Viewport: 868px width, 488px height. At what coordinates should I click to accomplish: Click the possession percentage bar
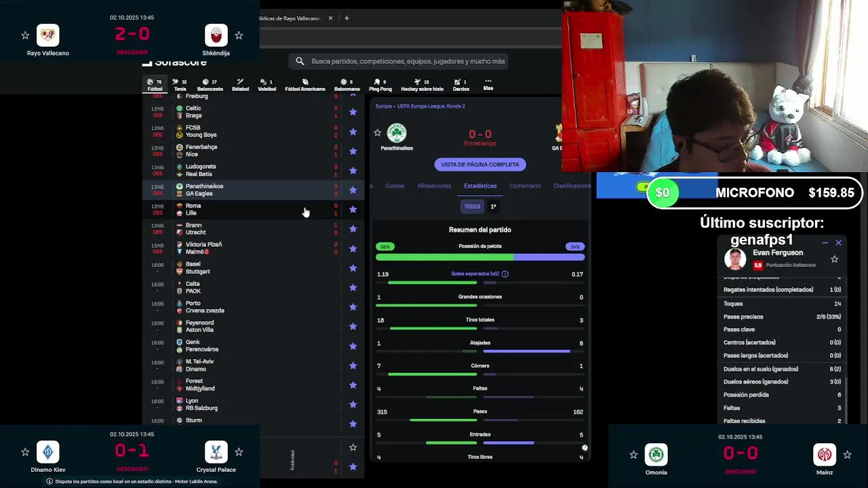480,257
